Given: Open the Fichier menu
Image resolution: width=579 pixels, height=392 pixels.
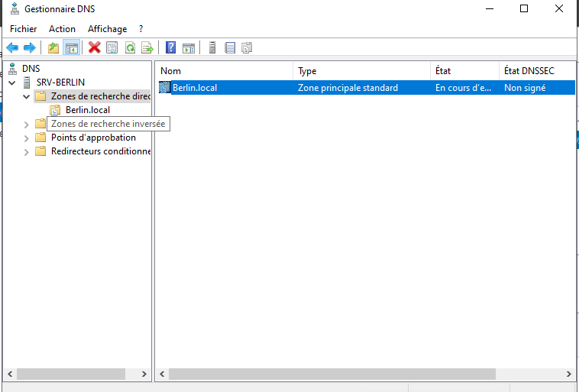Looking at the screenshot, I should [23, 29].
